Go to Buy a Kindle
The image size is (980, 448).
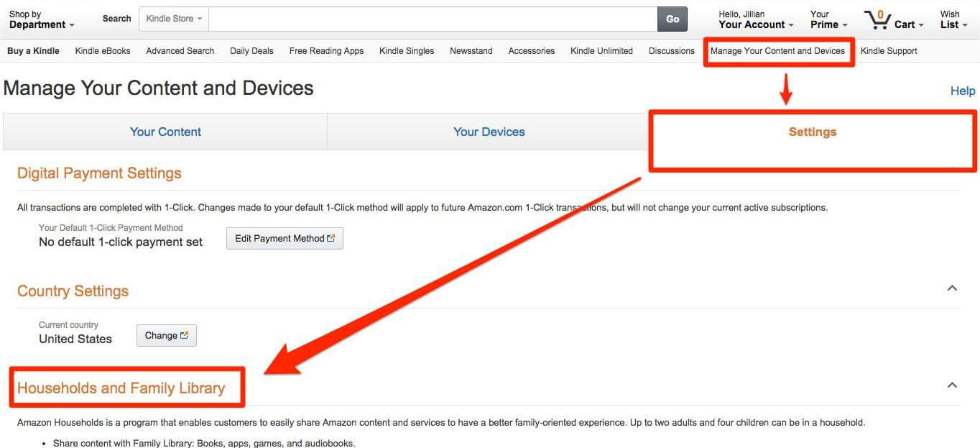click(33, 51)
